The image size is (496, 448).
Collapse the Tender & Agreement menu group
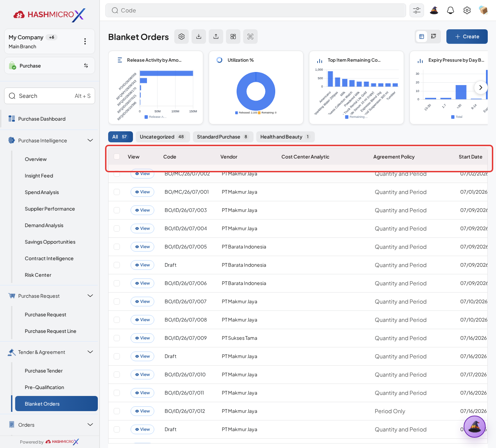coord(90,352)
